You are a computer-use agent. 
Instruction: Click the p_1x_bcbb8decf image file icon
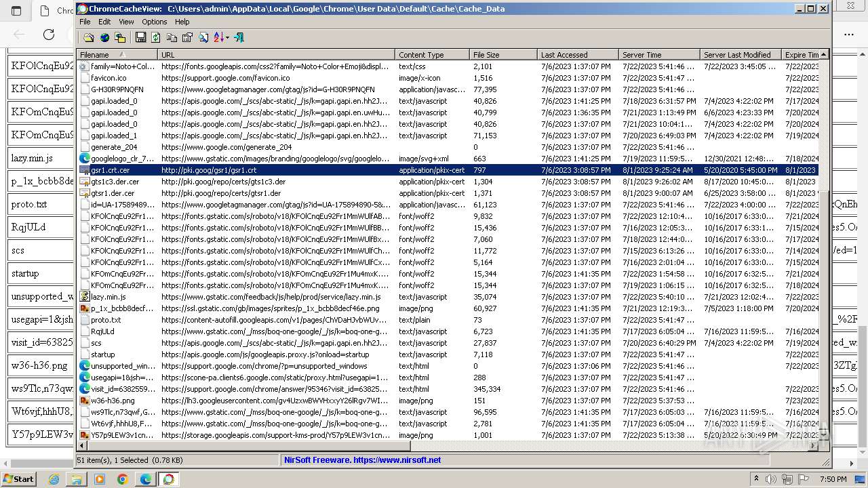click(x=84, y=308)
